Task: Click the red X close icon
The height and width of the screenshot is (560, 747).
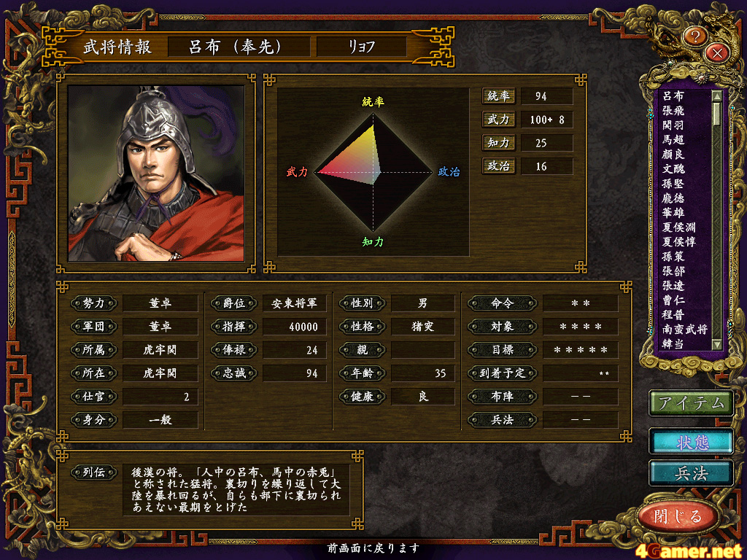Action: point(717,52)
